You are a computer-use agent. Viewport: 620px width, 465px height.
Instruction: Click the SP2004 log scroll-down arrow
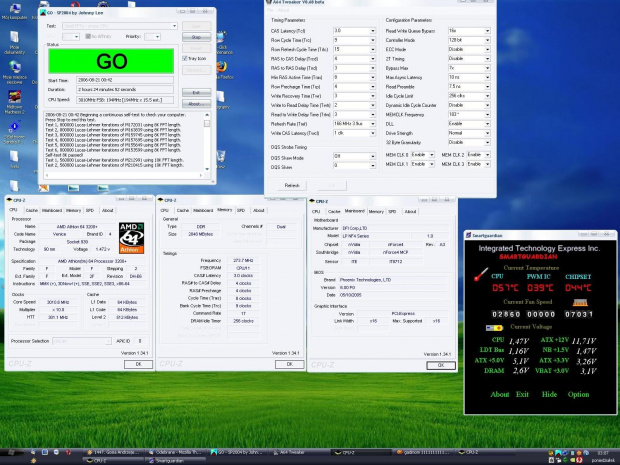pos(207,169)
